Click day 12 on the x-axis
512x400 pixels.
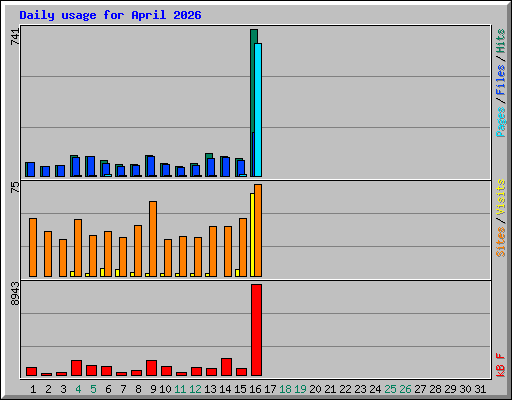pyautogui.click(x=195, y=389)
